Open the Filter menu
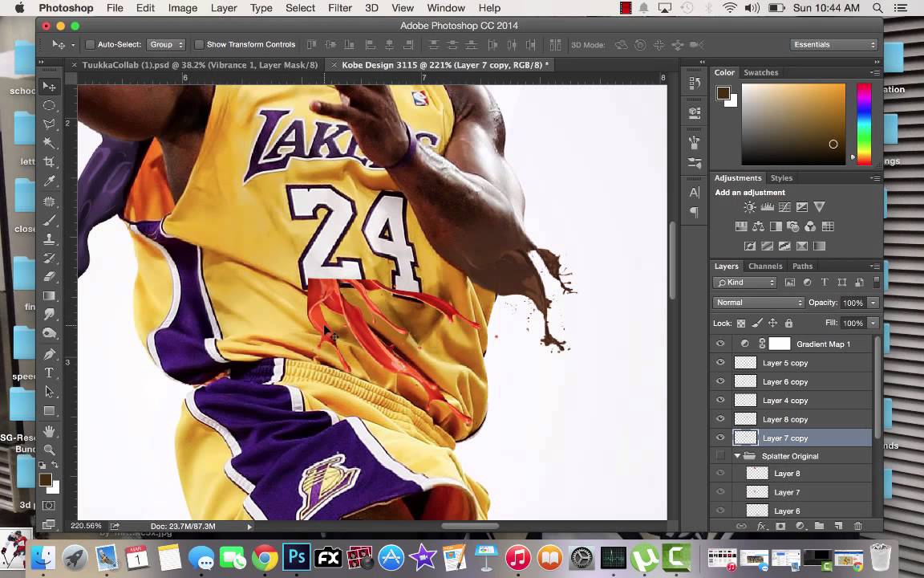 [x=339, y=8]
